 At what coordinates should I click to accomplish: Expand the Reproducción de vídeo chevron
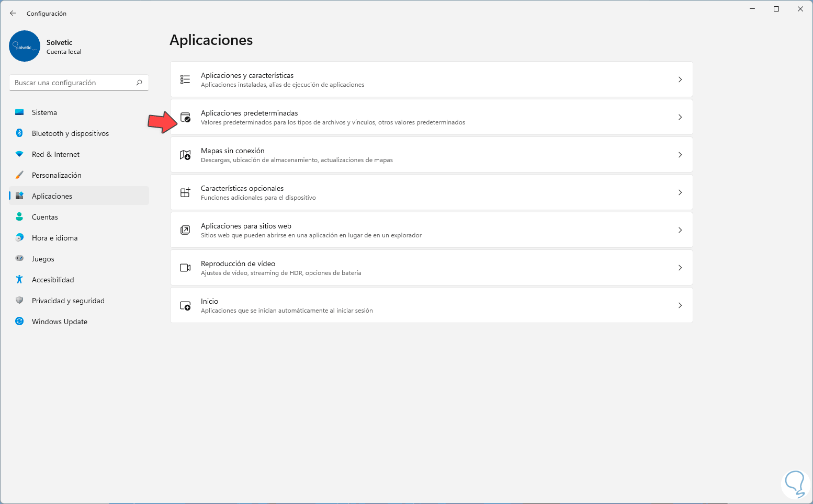pos(680,268)
